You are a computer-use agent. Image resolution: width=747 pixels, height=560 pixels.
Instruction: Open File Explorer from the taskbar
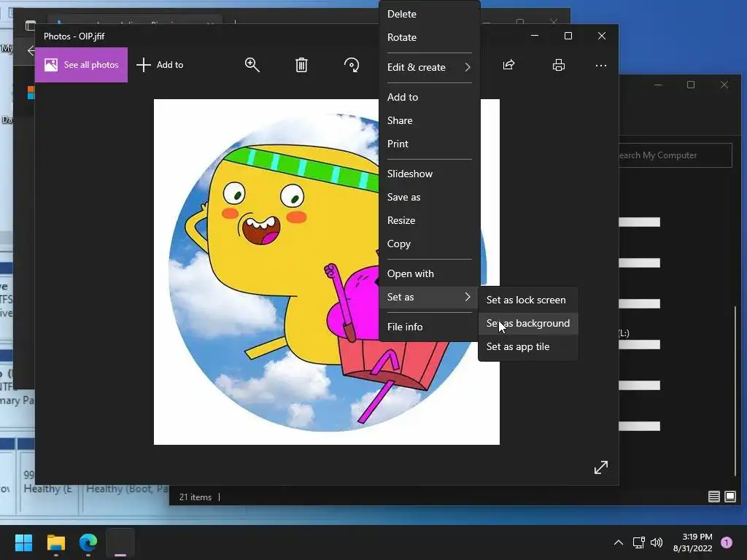55,542
